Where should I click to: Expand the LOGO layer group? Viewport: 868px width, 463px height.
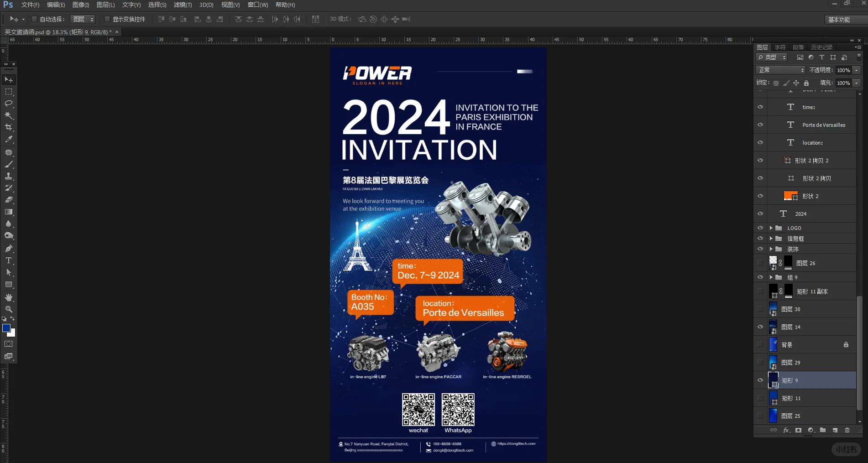771,228
